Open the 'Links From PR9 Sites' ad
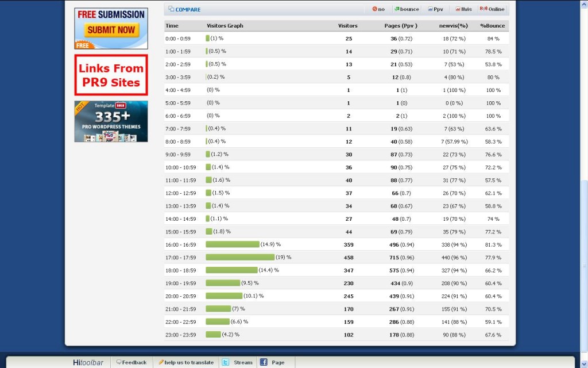588x368 pixels. click(111, 75)
